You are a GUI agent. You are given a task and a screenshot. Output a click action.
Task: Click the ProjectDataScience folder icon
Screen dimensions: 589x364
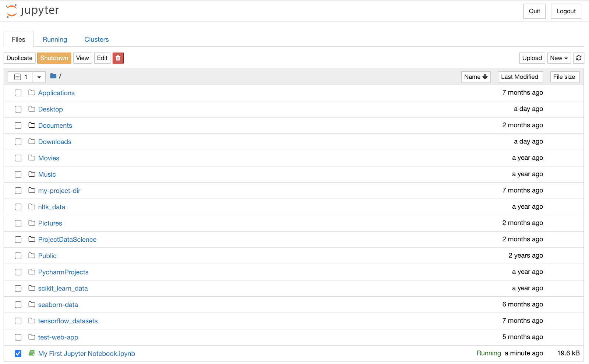tap(32, 239)
